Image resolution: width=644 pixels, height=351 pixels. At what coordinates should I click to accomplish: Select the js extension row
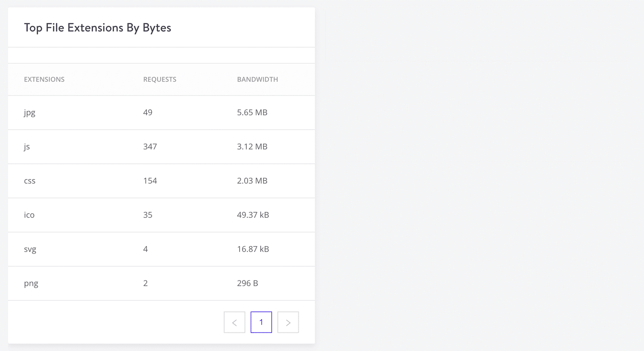27,147
